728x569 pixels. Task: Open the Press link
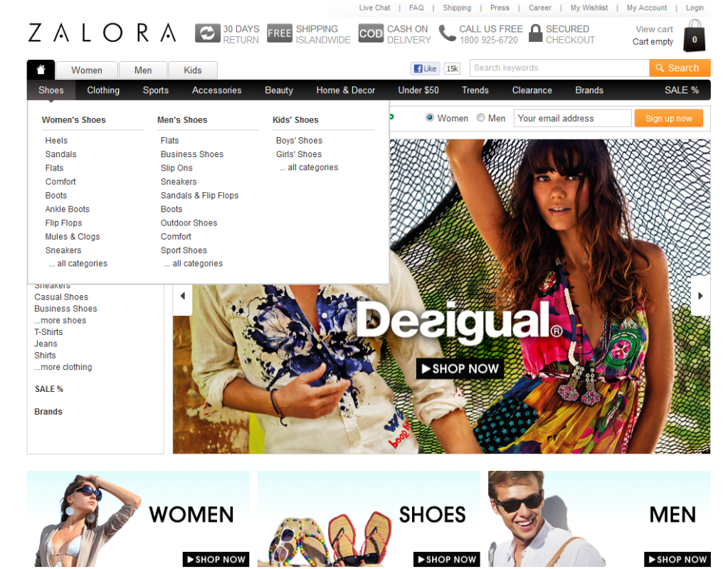500,8
